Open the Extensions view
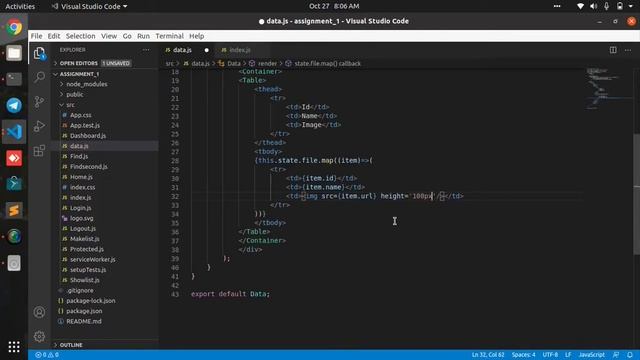Image resolution: width=640 pixels, height=360 pixels. pyautogui.click(x=39, y=151)
